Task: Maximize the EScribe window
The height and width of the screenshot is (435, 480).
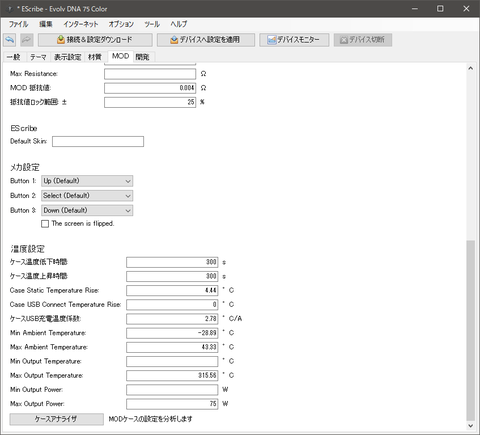Action: [x=440, y=9]
